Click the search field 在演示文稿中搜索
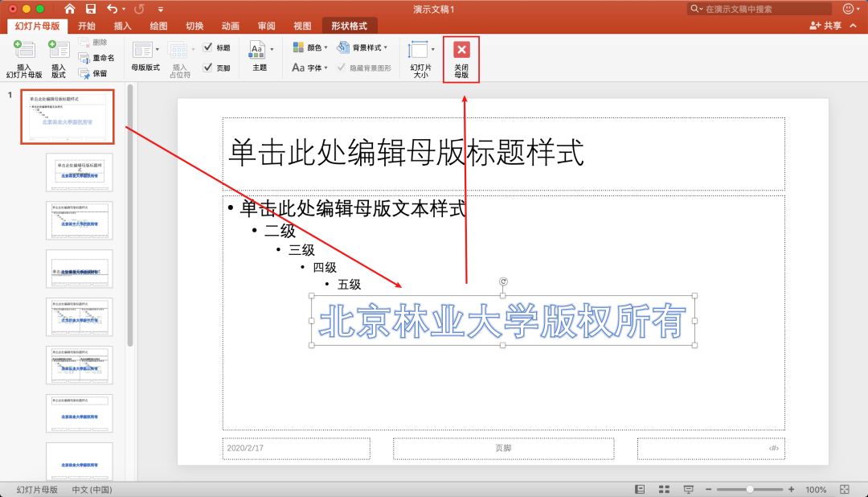The image size is (868, 497). pos(759,9)
